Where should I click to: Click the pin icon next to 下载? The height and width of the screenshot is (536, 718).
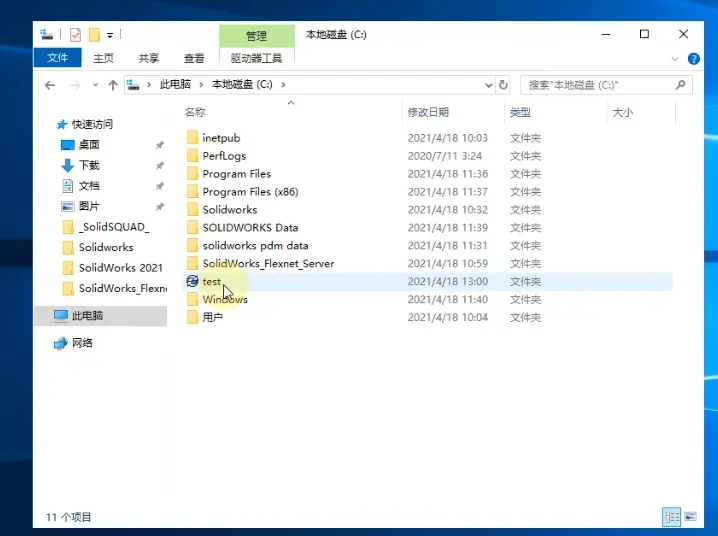point(159,165)
